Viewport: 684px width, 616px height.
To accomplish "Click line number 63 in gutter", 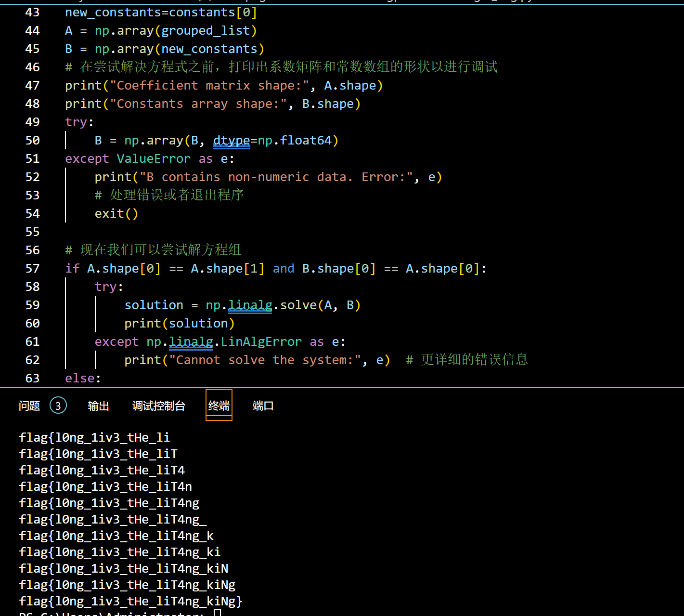I will [32, 378].
